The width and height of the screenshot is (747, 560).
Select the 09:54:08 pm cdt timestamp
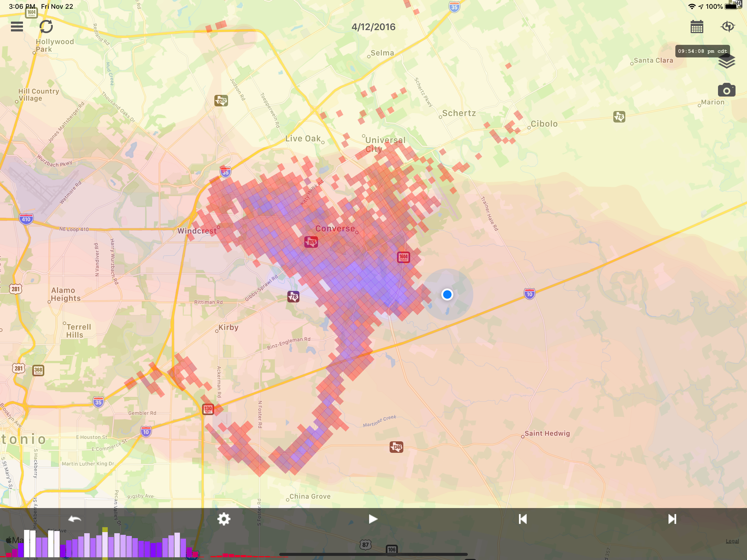point(702,51)
